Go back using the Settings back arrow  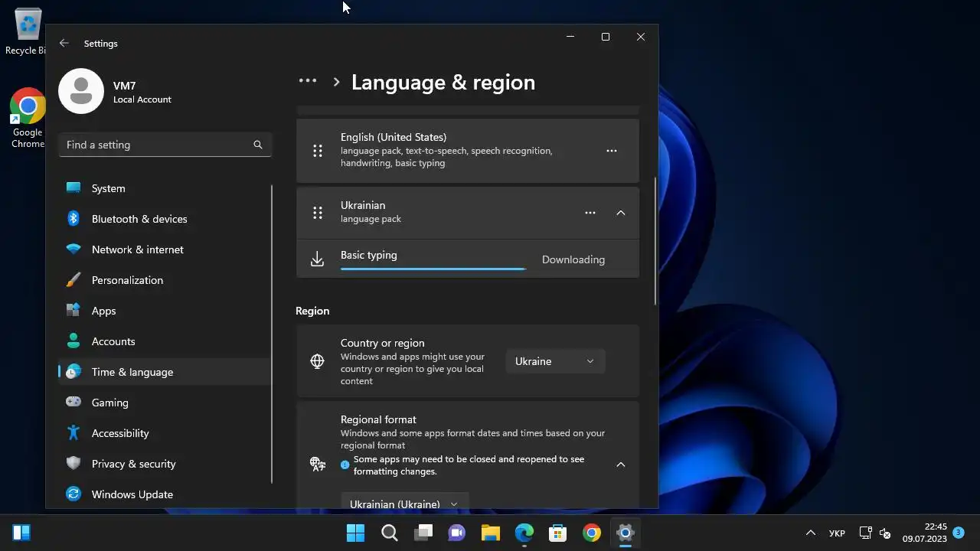pos(64,44)
